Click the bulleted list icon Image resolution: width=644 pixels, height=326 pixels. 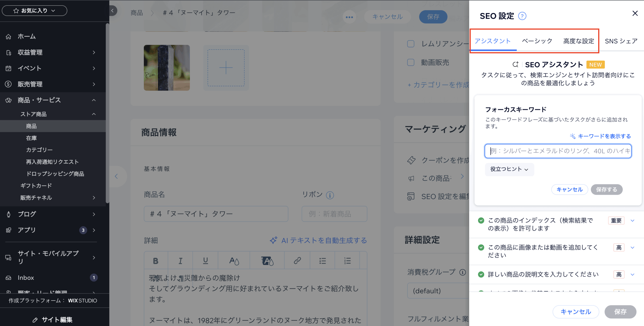[323, 261]
